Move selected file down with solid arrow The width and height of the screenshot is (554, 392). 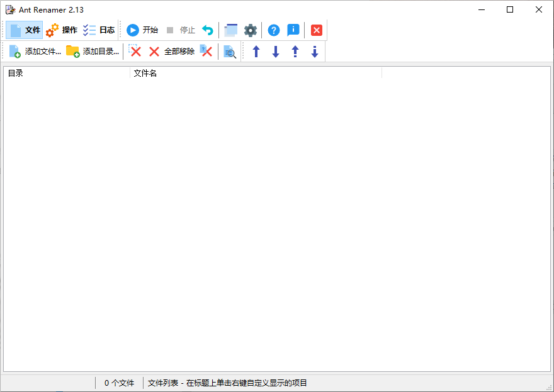[276, 52]
